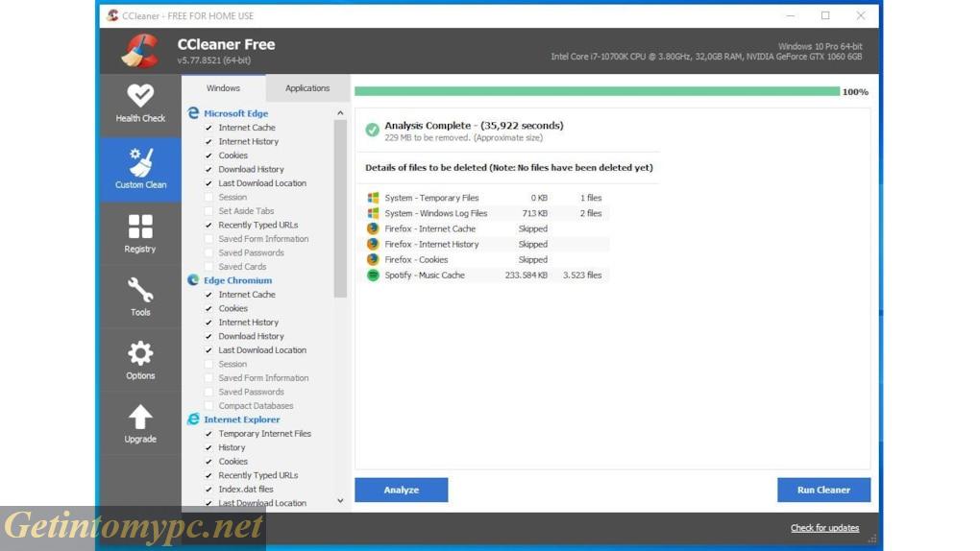Select the System - Windows Log Files row
Image resolution: width=980 pixels, height=551 pixels.
coord(485,213)
